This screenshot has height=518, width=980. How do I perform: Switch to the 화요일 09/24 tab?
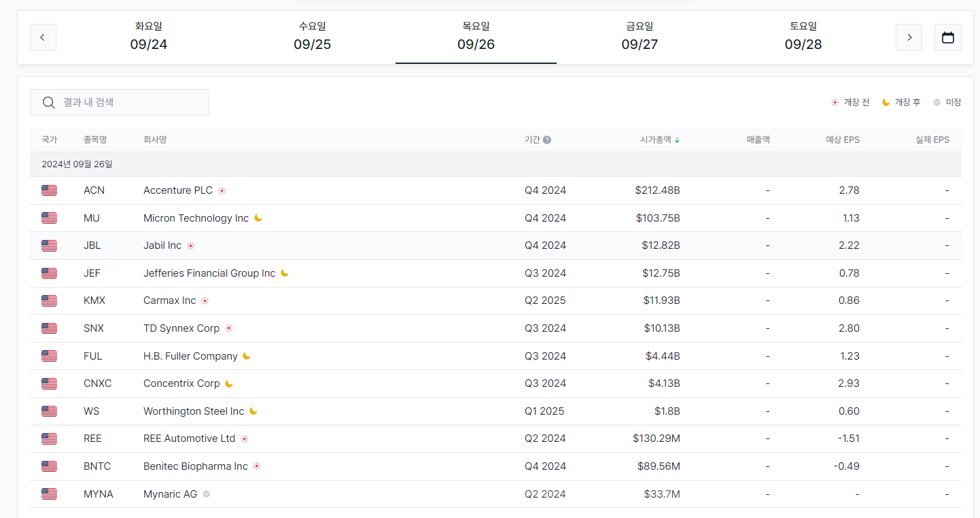point(149,37)
